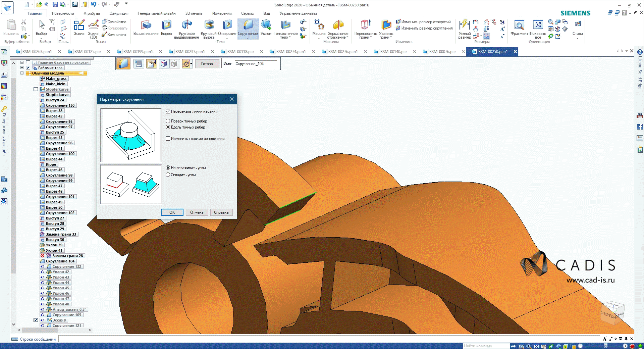Activate the Умный размер tool
The height and width of the screenshot is (349, 644).
pyautogui.click(x=465, y=29)
